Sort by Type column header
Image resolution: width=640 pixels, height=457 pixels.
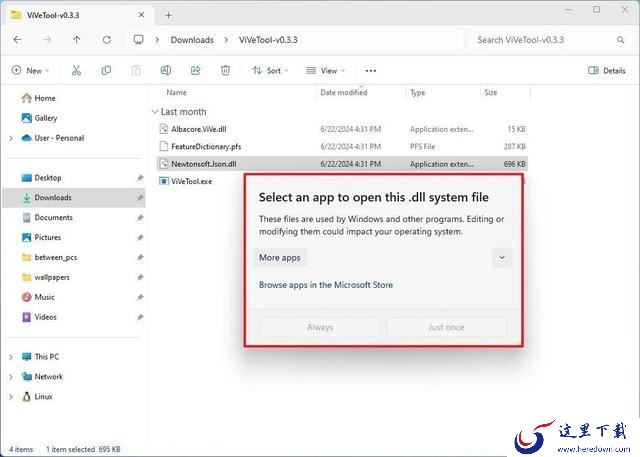(x=418, y=93)
